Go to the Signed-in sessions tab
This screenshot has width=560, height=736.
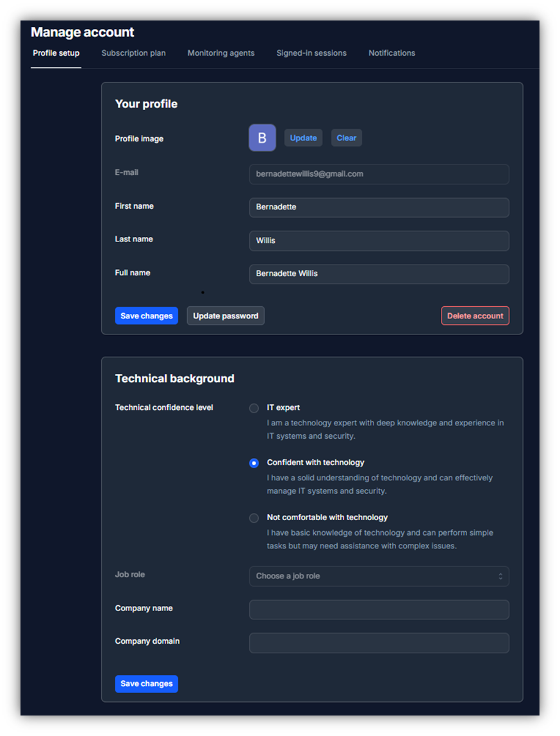coord(311,53)
